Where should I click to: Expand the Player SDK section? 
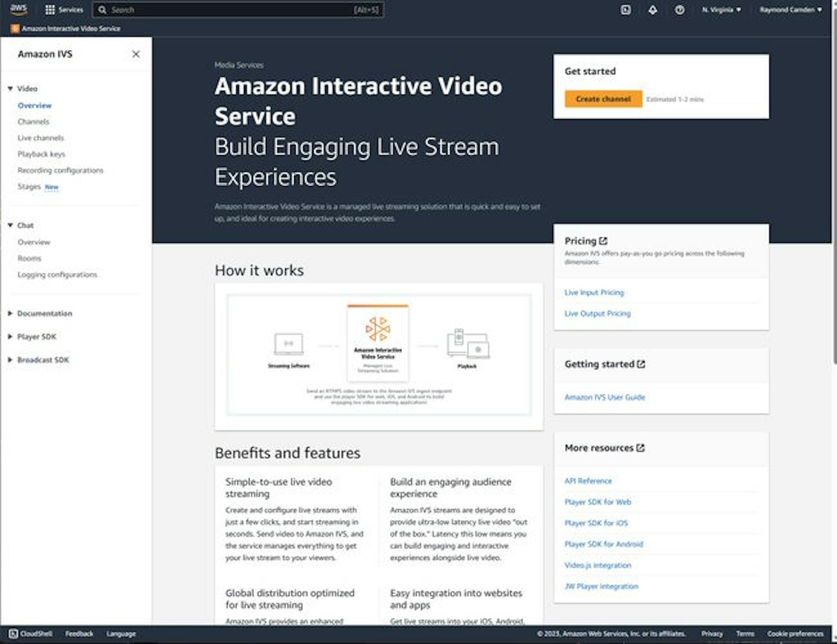pyautogui.click(x=10, y=337)
